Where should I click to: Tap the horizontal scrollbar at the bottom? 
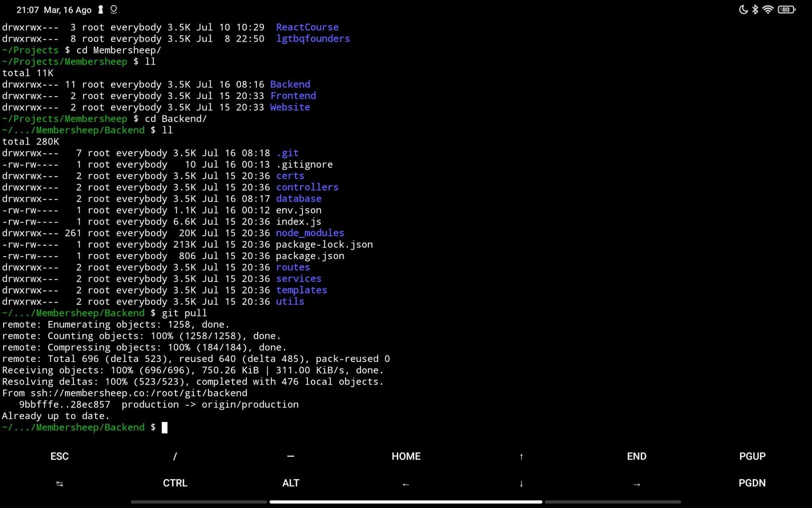[x=405, y=502]
